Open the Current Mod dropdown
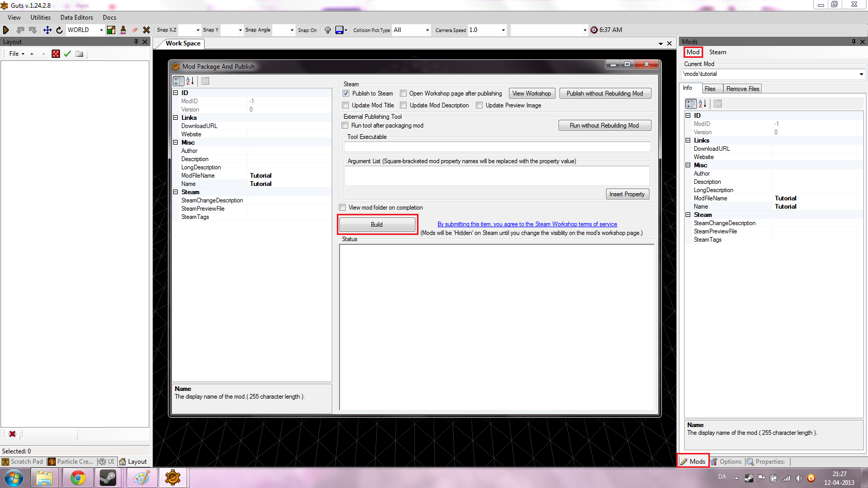Viewport: 868px width, 488px height. coord(861,74)
